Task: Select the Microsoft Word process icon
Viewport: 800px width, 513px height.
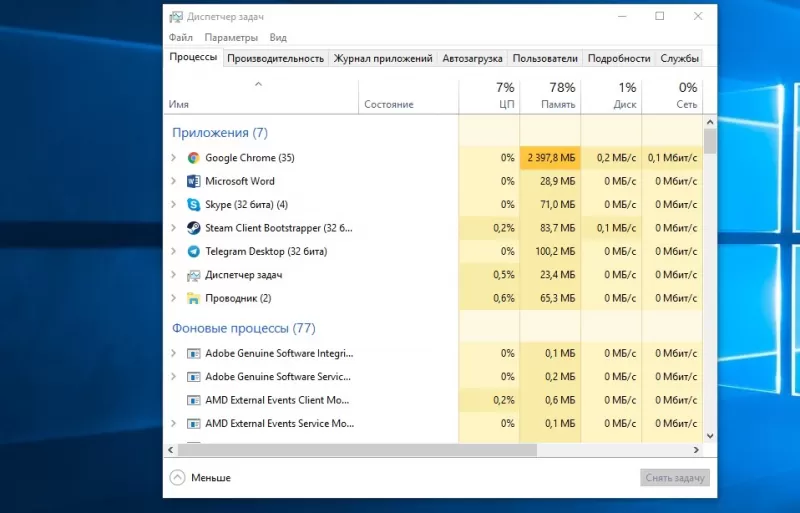Action: (x=194, y=181)
